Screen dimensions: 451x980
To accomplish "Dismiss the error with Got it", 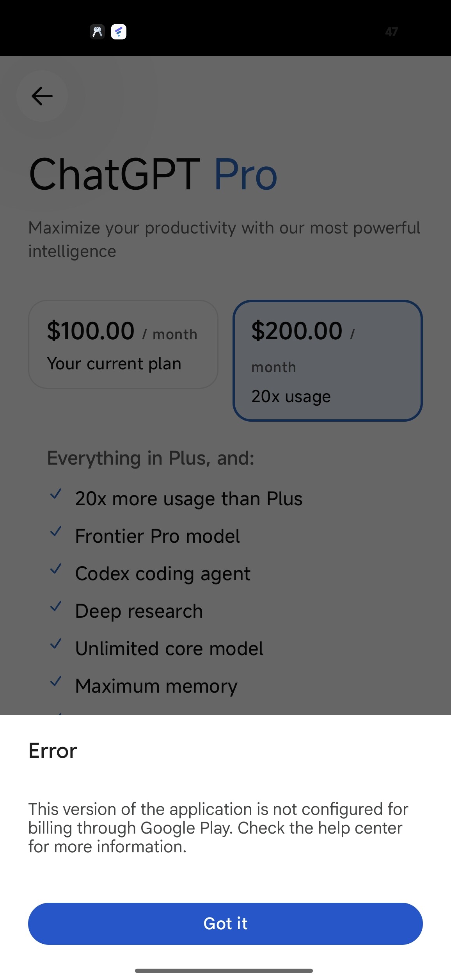I will (225, 924).
